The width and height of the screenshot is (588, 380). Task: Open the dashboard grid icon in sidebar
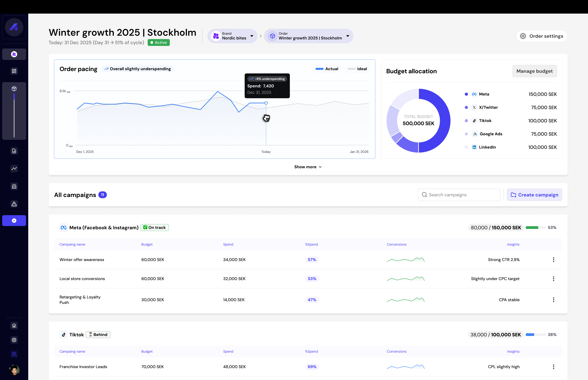tap(14, 71)
